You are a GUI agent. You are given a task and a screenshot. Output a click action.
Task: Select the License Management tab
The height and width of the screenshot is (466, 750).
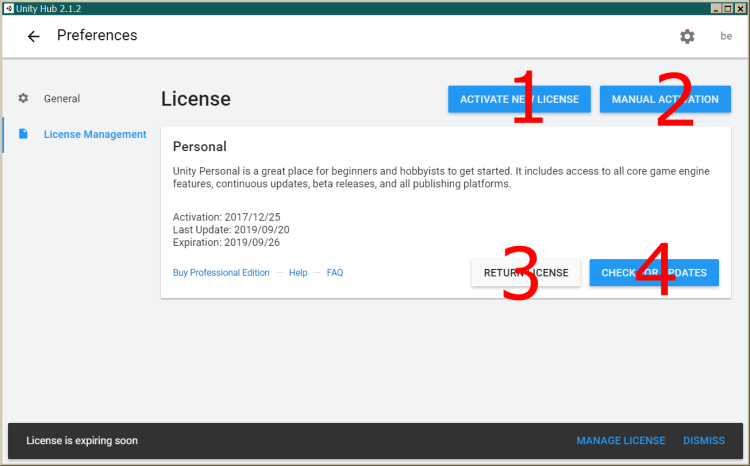pos(95,134)
